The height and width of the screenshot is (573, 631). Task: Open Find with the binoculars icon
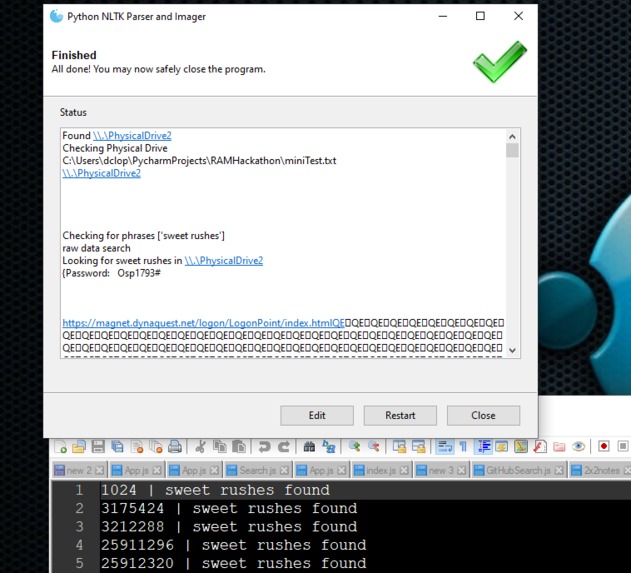point(309,447)
